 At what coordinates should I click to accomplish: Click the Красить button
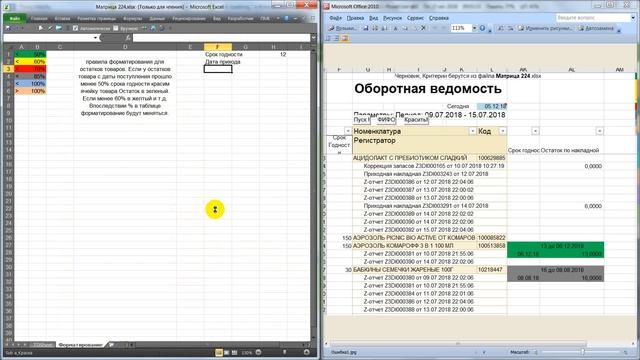click(x=416, y=120)
